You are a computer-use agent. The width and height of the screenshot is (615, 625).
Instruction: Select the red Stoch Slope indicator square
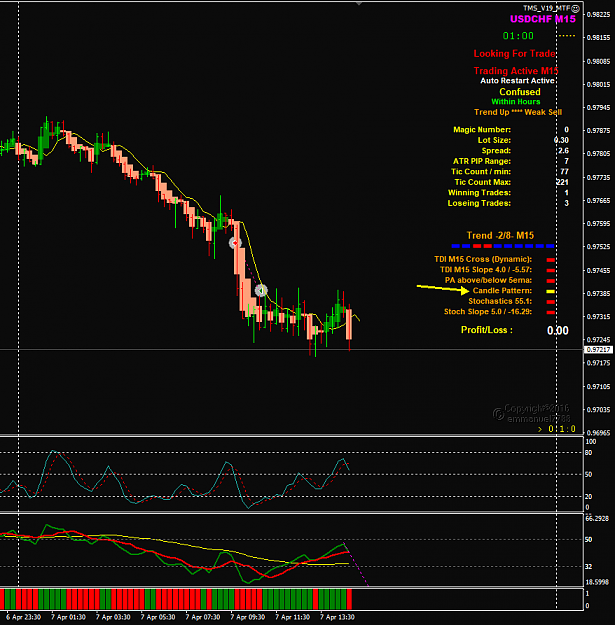tap(550, 312)
